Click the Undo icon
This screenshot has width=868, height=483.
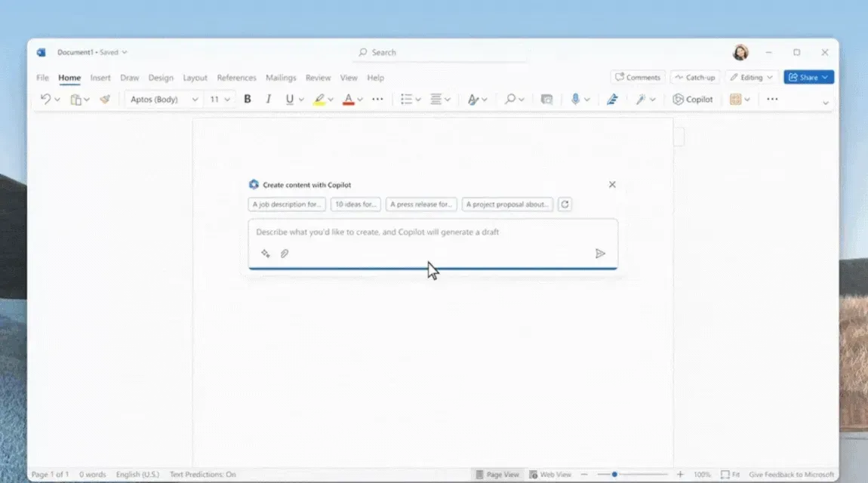[45, 99]
